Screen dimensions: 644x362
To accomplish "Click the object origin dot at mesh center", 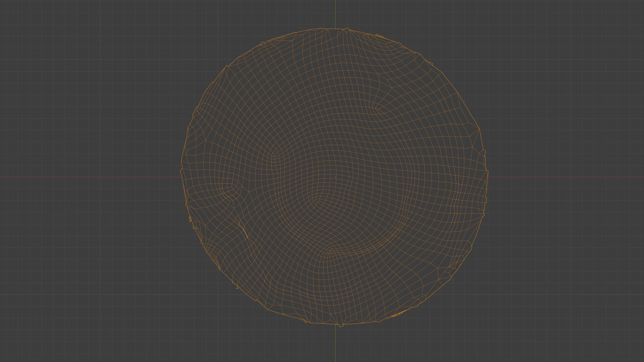I will [335, 177].
